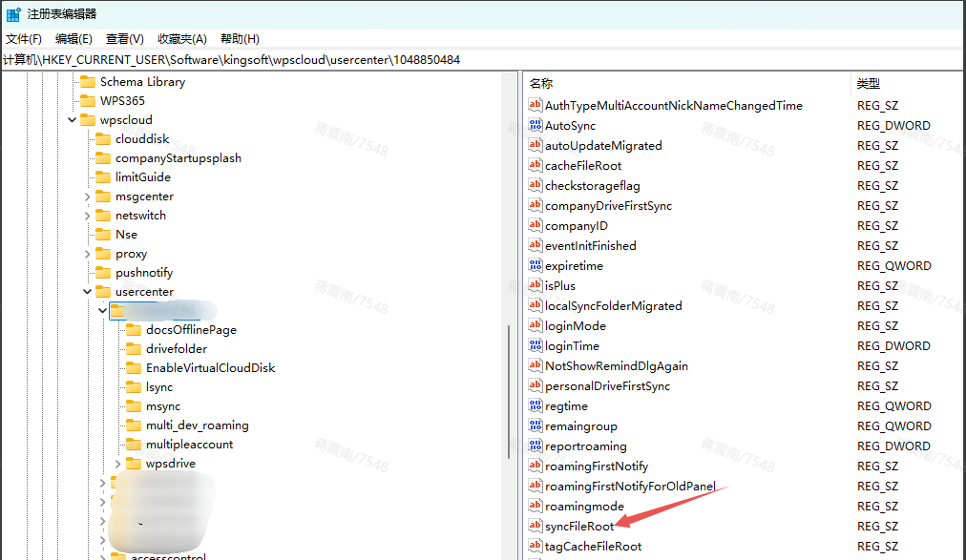Select the reportroaming value
966x560 pixels.
point(586,446)
